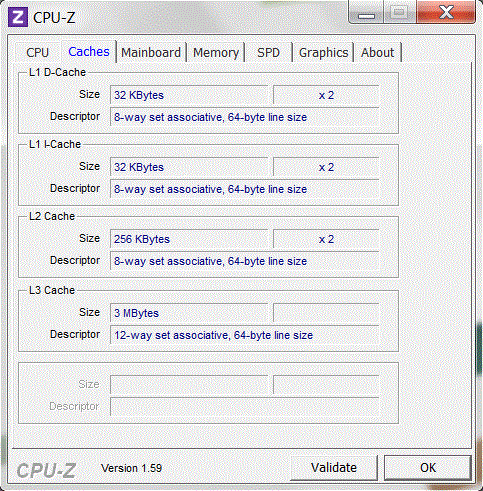Click the 12-way set associative descriptor field
Screen dimensions: 483x491
pyautogui.click(x=244, y=335)
